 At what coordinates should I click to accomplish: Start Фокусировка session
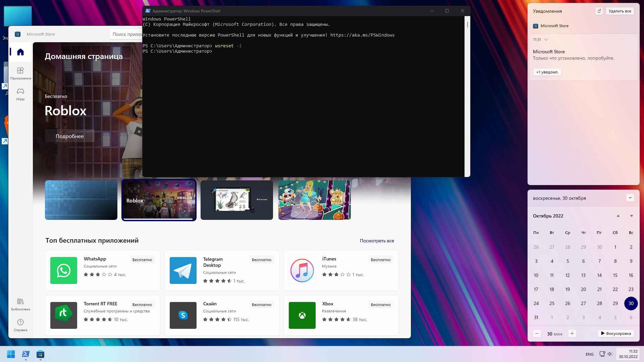coord(616,334)
